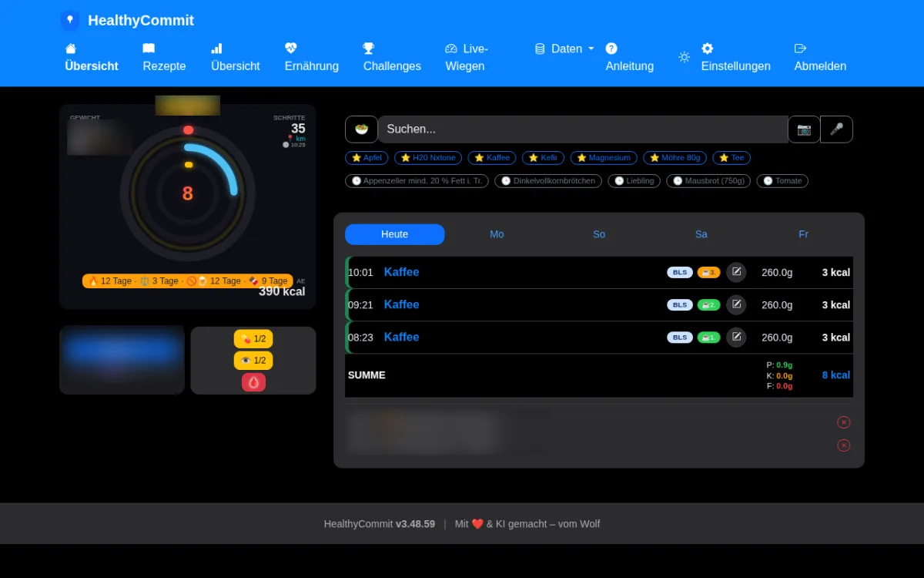The image size is (924, 578).
Task: Click Abmelden to log out
Action: click(820, 57)
